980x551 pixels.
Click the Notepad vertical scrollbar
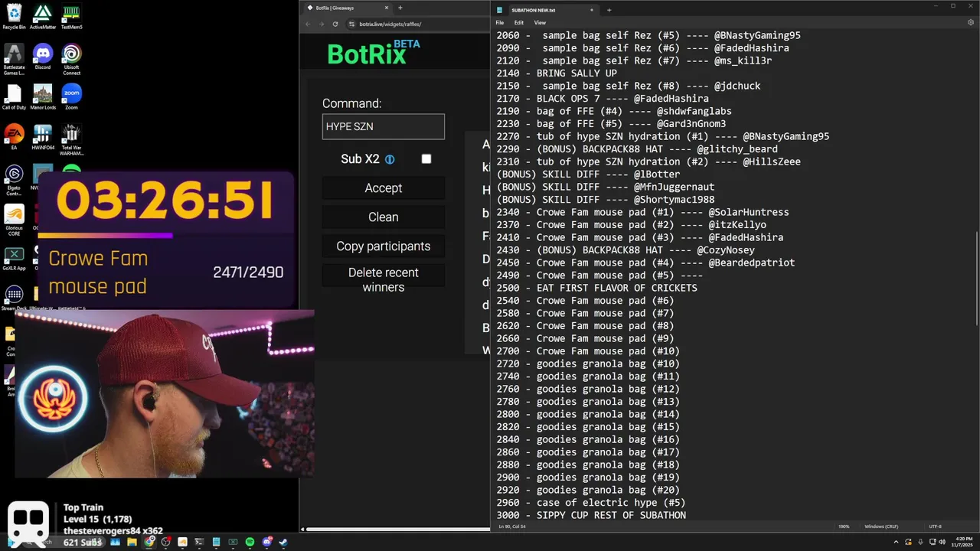(975, 279)
